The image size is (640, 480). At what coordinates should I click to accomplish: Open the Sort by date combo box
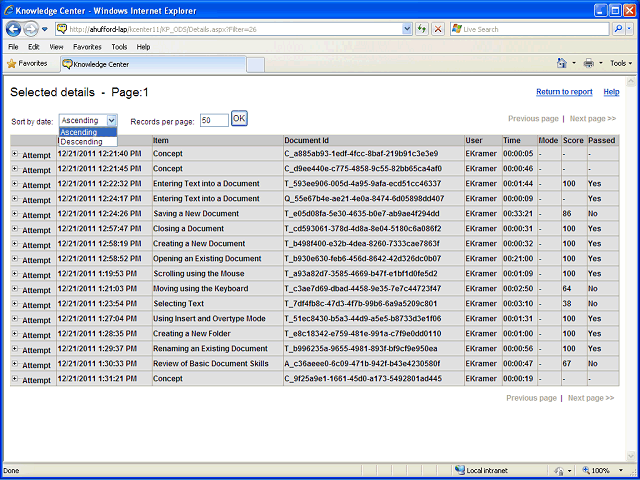pos(88,120)
